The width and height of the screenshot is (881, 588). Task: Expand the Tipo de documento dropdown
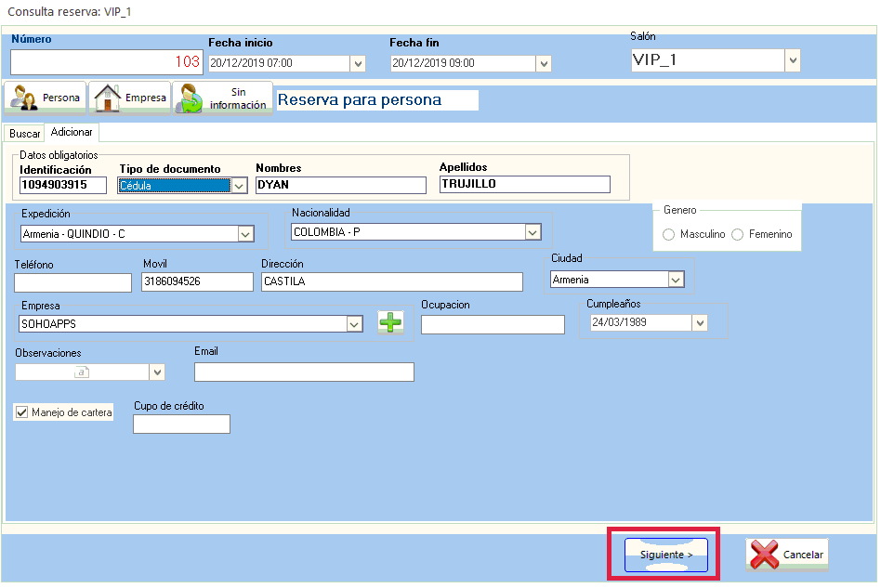click(239, 185)
